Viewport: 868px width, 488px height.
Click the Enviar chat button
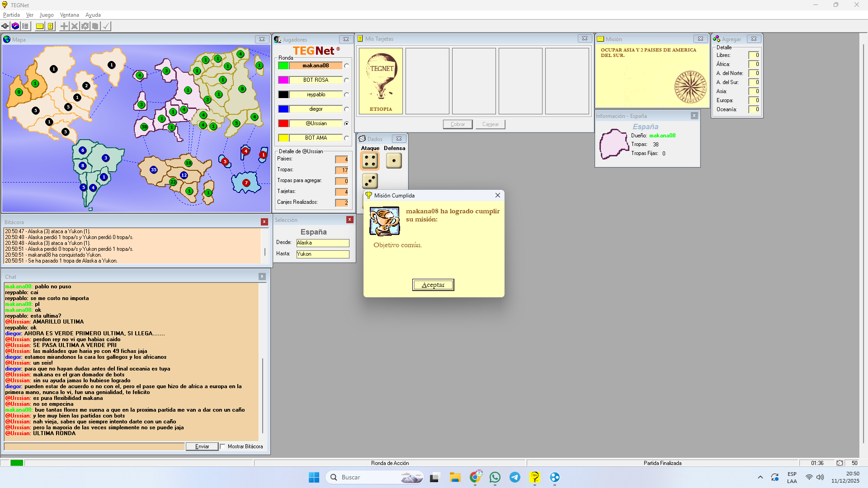tap(202, 446)
